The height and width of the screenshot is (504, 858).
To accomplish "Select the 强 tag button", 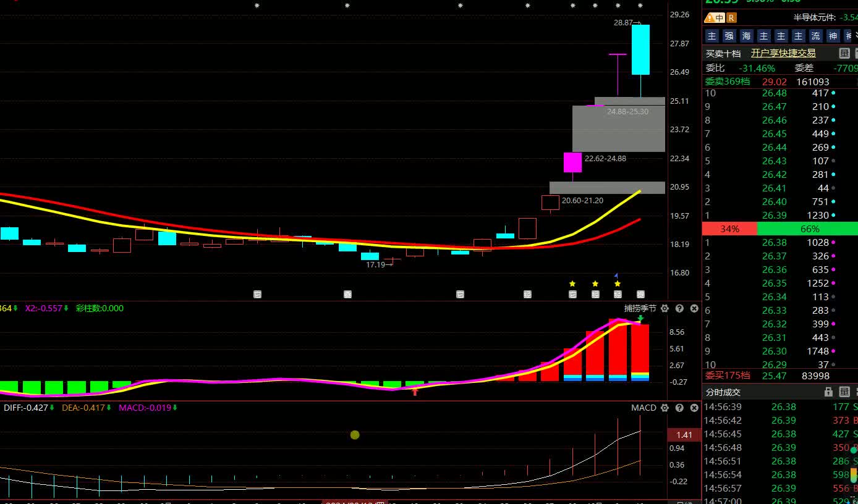I will pyautogui.click(x=729, y=36).
